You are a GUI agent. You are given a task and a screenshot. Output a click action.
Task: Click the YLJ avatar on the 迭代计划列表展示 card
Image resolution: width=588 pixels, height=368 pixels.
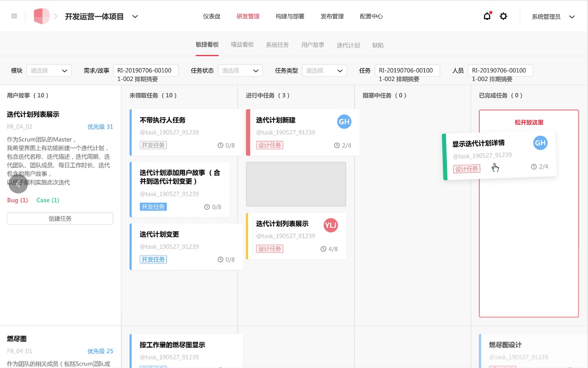point(331,225)
